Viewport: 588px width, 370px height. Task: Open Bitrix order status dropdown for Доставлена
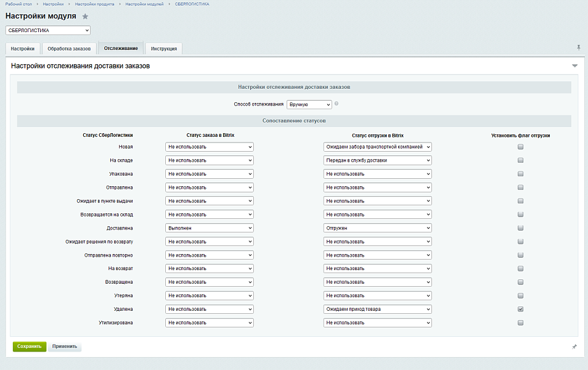[x=210, y=228]
